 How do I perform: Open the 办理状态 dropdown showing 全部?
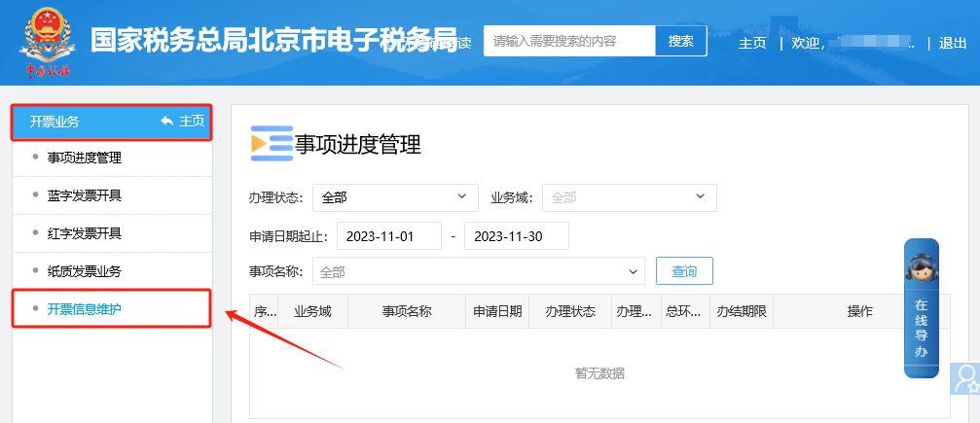(x=395, y=198)
